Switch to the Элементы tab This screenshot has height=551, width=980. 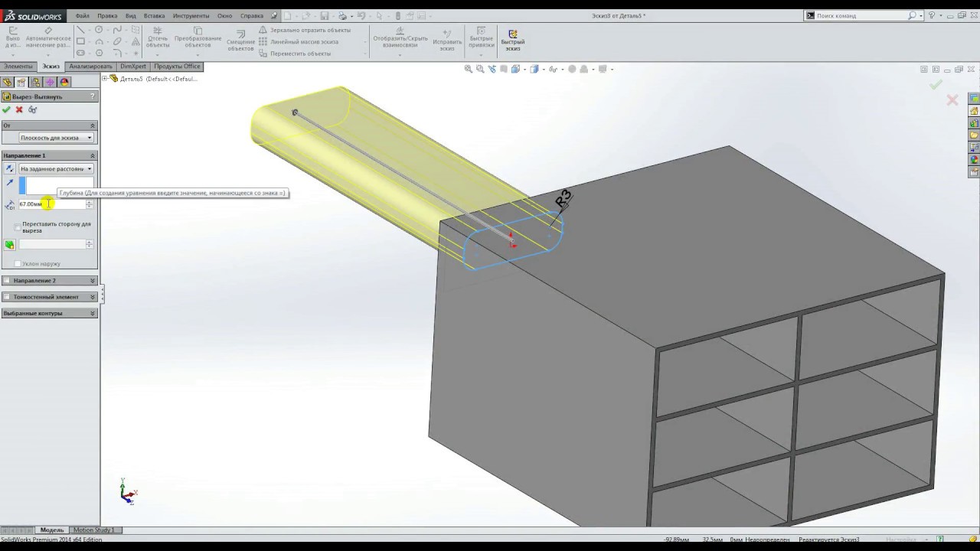click(x=18, y=67)
